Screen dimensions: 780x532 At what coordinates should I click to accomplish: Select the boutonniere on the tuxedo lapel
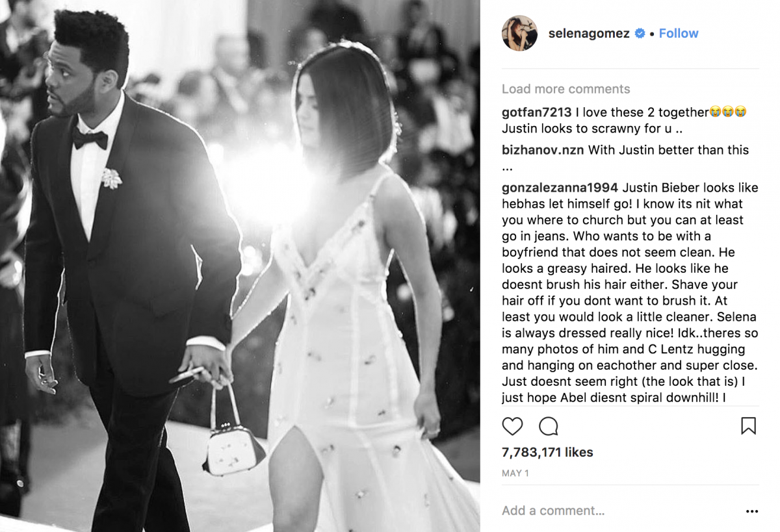(x=111, y=178)
